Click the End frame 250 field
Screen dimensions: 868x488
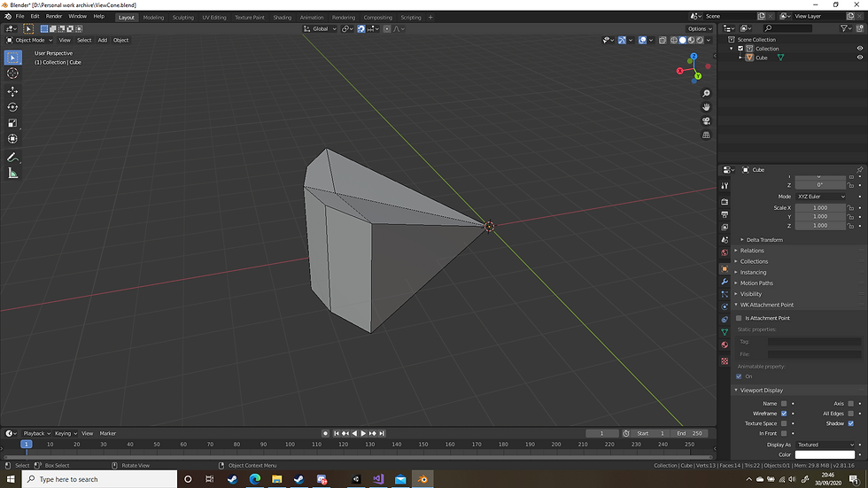click(x=691, y=433)
